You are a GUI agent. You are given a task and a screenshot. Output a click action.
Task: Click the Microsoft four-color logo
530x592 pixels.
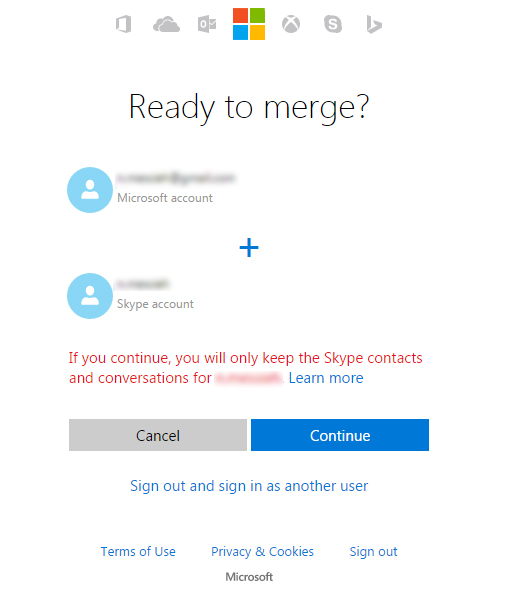pos(249,24)
